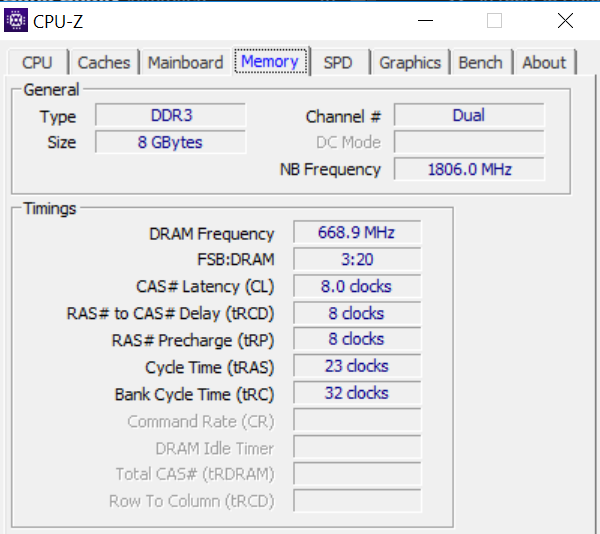This screenshot has width=600, height=534.
Task: Open the Bench tab
Action: coord(481,62)
